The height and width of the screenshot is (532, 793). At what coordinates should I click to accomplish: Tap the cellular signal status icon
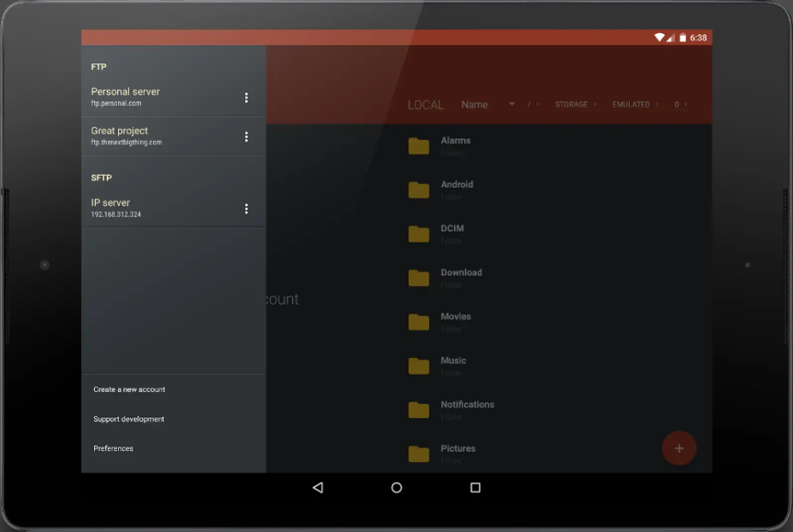[x=671, y=38]
